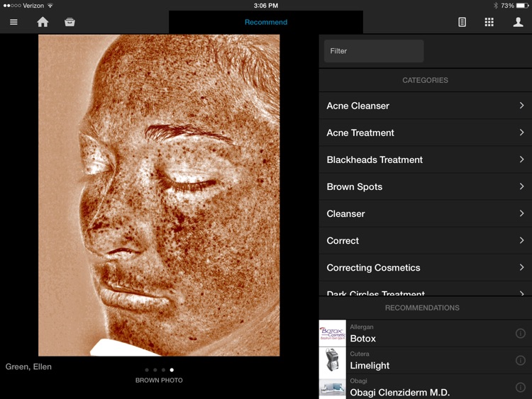Image resolution: width=532 pixels, height=399 pixels.
Task: Switch to the first photo page dot
Action: click(147, 370)
